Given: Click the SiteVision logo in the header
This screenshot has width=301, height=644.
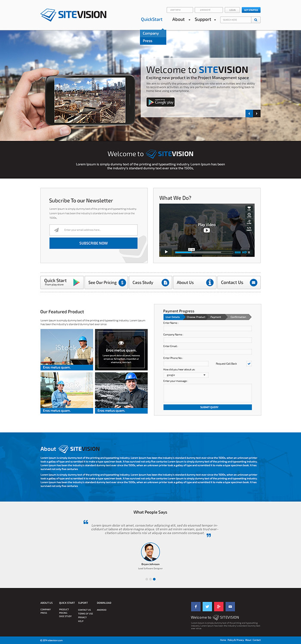Looking at the screenshot, I should [x=74, y=15].
